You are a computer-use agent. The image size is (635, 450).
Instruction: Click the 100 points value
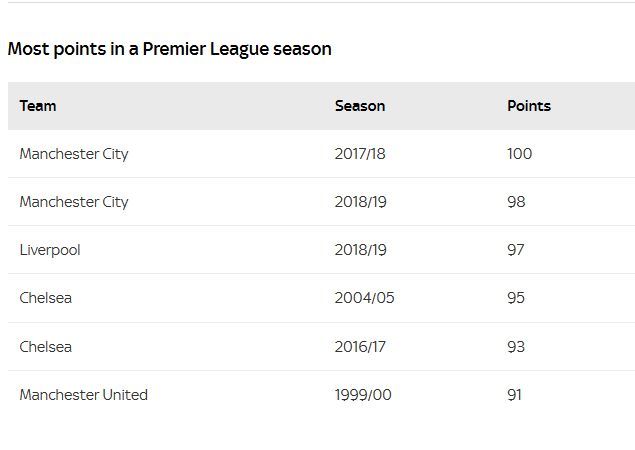pos(520,154)
